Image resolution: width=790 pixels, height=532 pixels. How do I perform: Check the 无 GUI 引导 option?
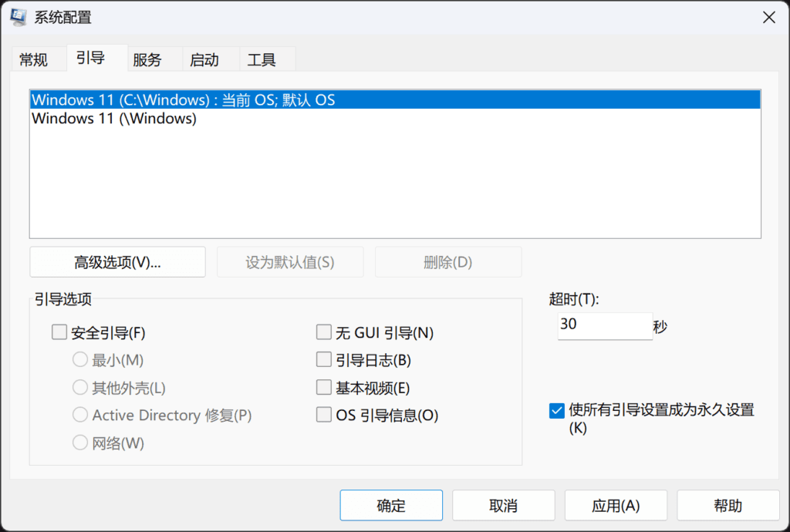click(x=323, y=332)
